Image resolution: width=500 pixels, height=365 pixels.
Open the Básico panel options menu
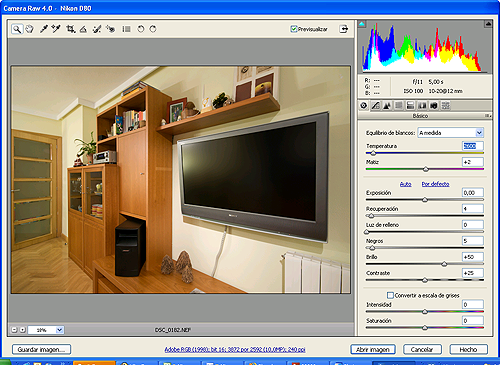[x=488, y=116]
